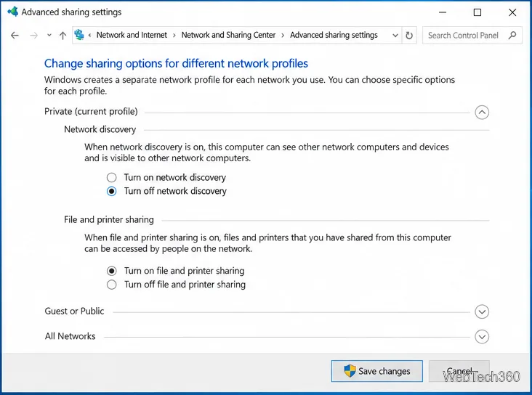Image resolution: width=532 pixels, height=395 pixels.
Task: Click the Network discovery heading text
Action: 100,129
